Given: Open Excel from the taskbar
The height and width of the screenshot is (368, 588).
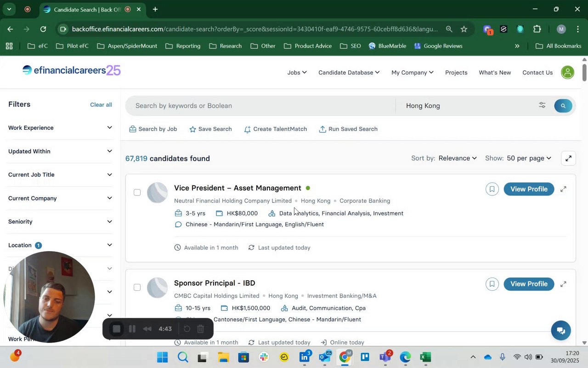Looking at the screenshot, I should click(425, 357).
